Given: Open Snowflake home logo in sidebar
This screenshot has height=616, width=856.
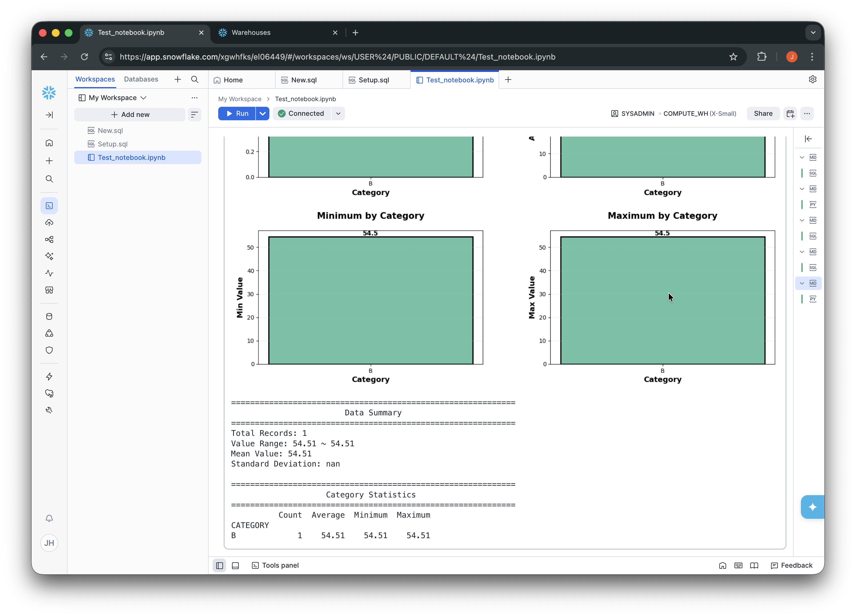Looking at the screenshot, I should (x=49, y=93).
